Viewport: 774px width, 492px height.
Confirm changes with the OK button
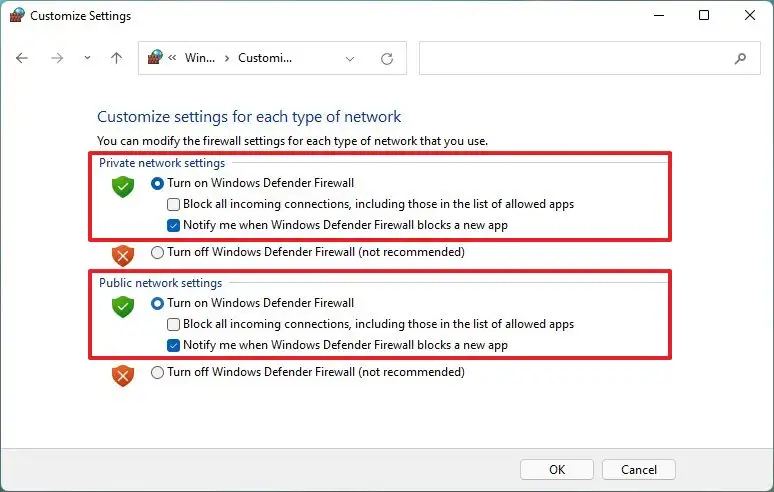click(557, 469)
